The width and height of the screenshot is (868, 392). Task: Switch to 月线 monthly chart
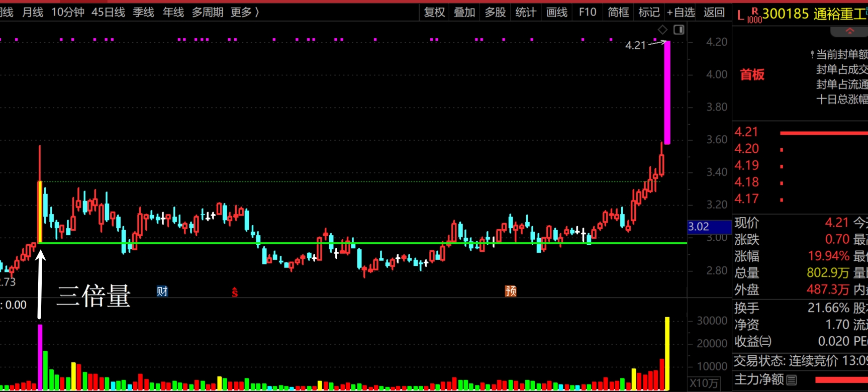pos(33,12)
